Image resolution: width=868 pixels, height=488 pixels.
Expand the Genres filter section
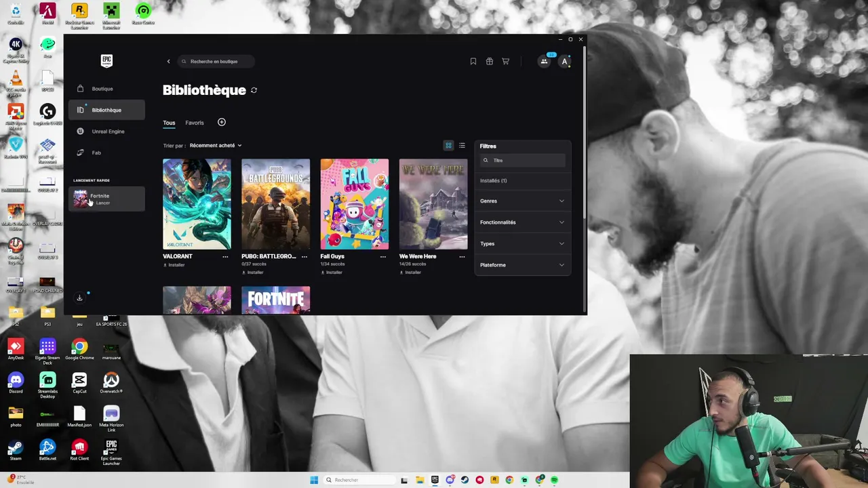pyautogui.click(x=522, y=201)
